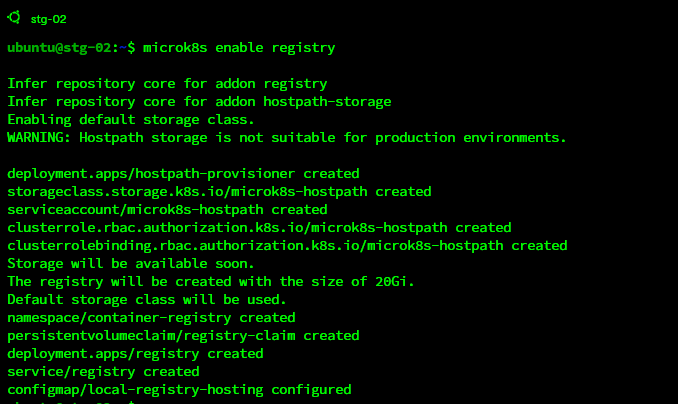Click the serviceaccount/microk8s-hostpath created line
Image resolution: width=678 pixels, height=404 pixels.
[167, 209]
